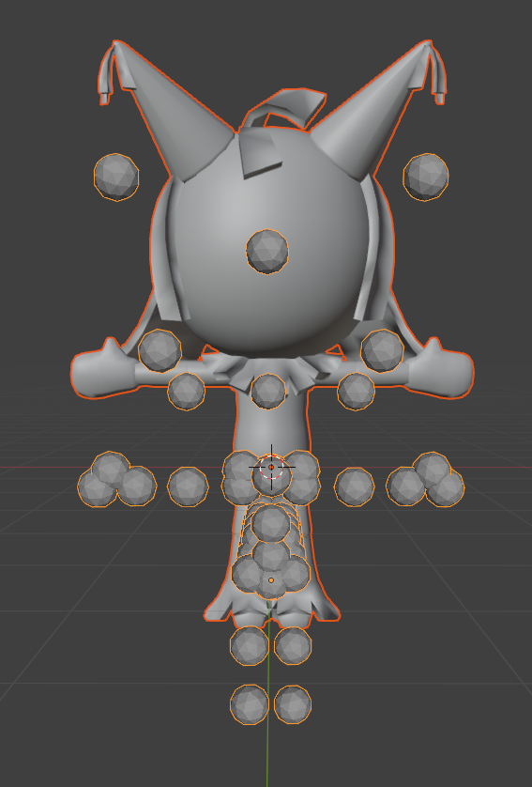Select the sphere on the character's face
The image size is (532, 787).
267,252
